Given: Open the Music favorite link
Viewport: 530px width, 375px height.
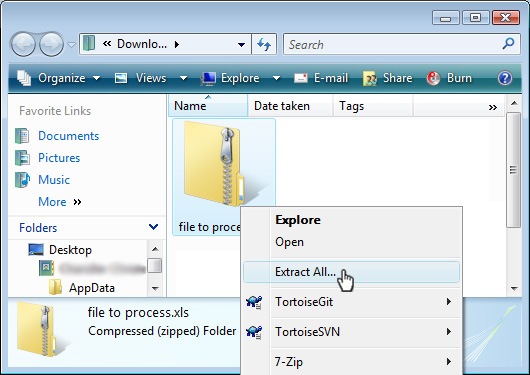Looking at the screenshot, I should [x=54, y=180].
